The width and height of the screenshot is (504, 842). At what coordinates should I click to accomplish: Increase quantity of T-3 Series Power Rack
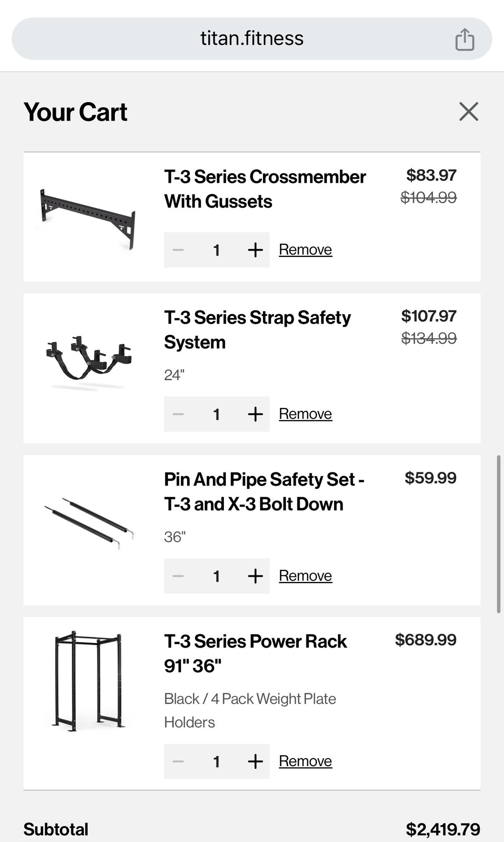[x=255, y=761]
